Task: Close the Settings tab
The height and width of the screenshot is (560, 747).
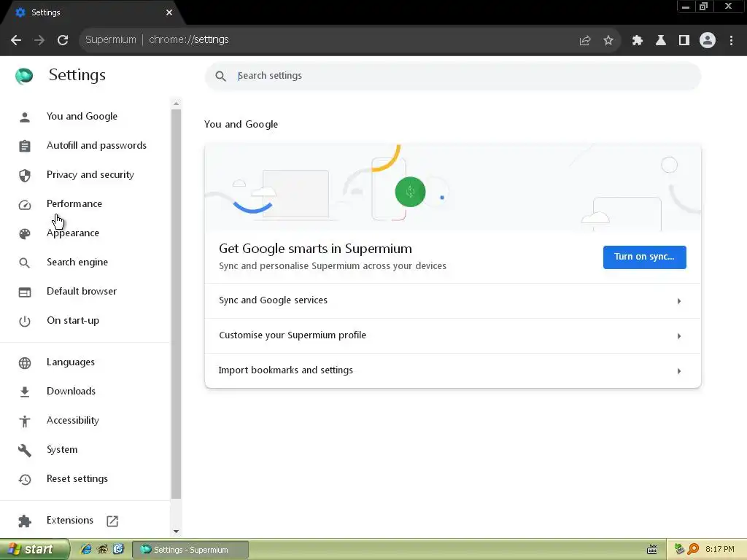Action: coord(169,12)
